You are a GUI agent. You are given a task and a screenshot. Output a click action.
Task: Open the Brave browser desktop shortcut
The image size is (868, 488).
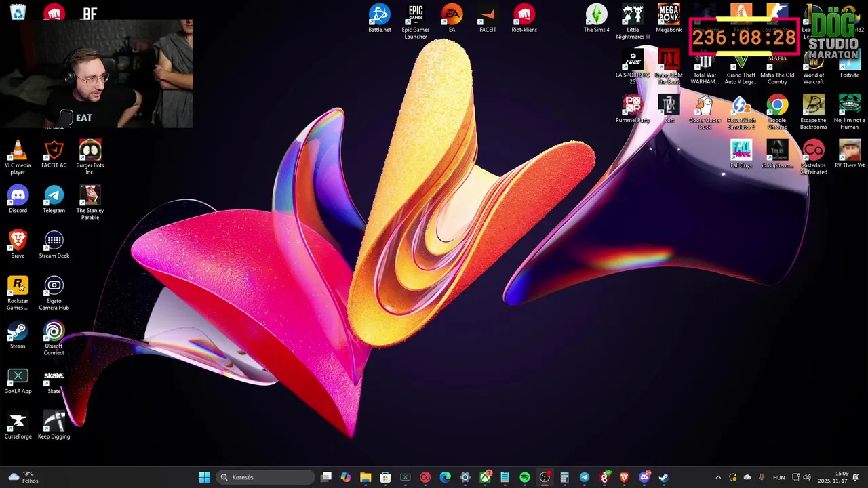18,245
